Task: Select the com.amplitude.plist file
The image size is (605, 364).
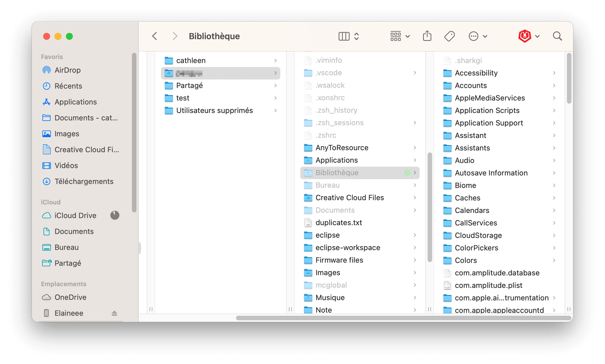Action: point(499,285)
